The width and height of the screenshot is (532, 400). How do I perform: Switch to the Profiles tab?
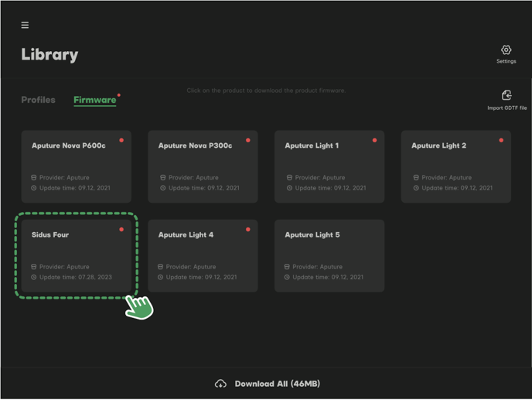(x=38, y=100)
